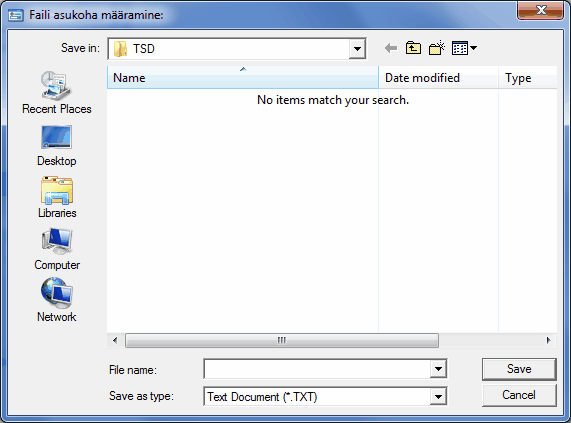Click the horizontal scrollbar thumb
571x423 pixels.
282,340
